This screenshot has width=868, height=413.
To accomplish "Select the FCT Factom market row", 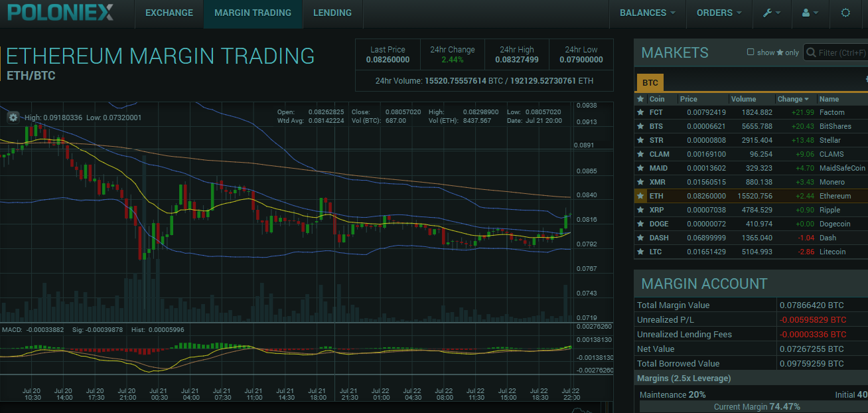I will click(751, 112).
